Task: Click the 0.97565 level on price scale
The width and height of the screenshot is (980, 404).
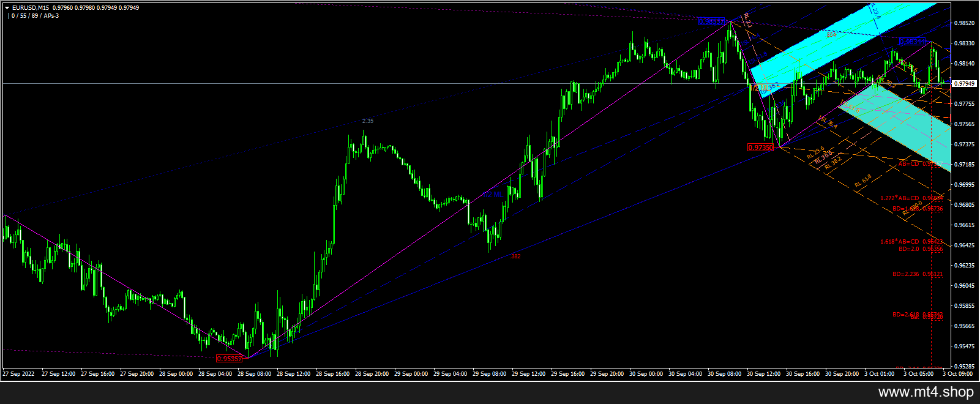Action: 964,124
